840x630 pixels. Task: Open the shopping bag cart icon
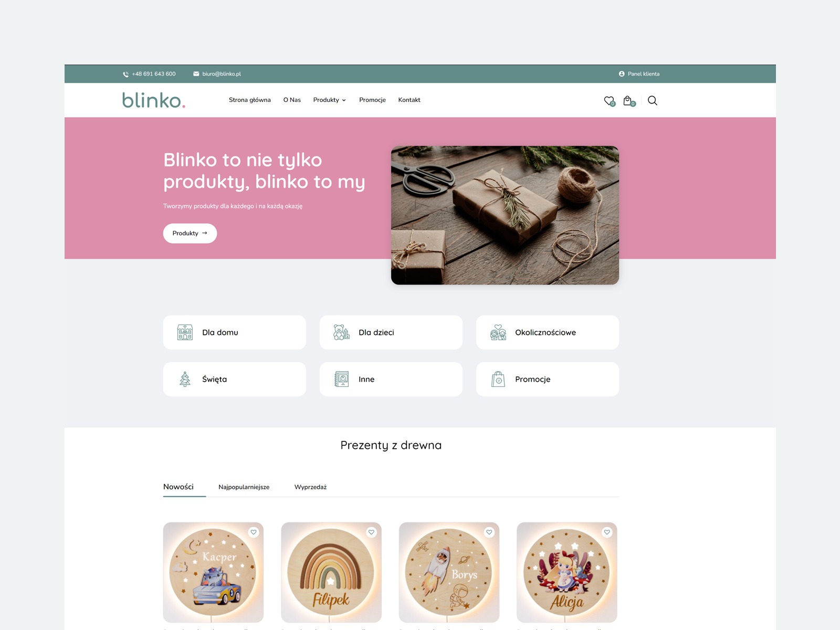[628, 101]
